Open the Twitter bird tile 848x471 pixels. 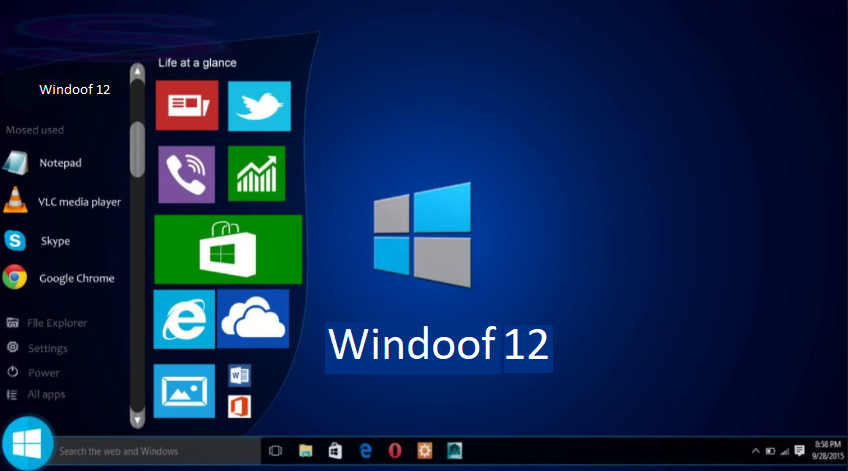(260, 106)
